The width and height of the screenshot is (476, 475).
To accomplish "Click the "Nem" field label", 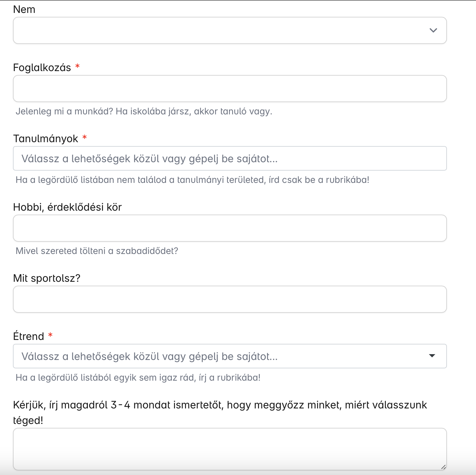I will tap(24, 9).
